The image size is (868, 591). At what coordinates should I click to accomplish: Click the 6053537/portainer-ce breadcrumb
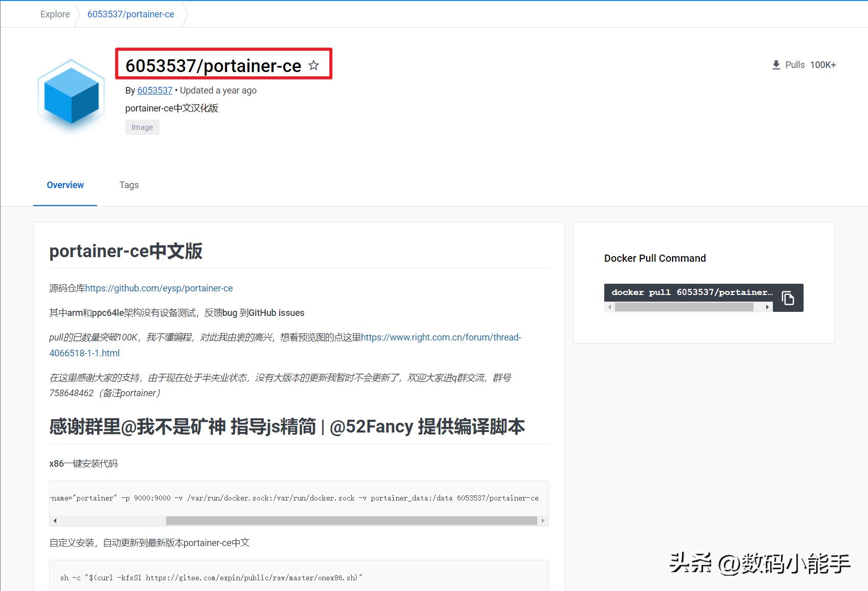(x=130, y=14)
